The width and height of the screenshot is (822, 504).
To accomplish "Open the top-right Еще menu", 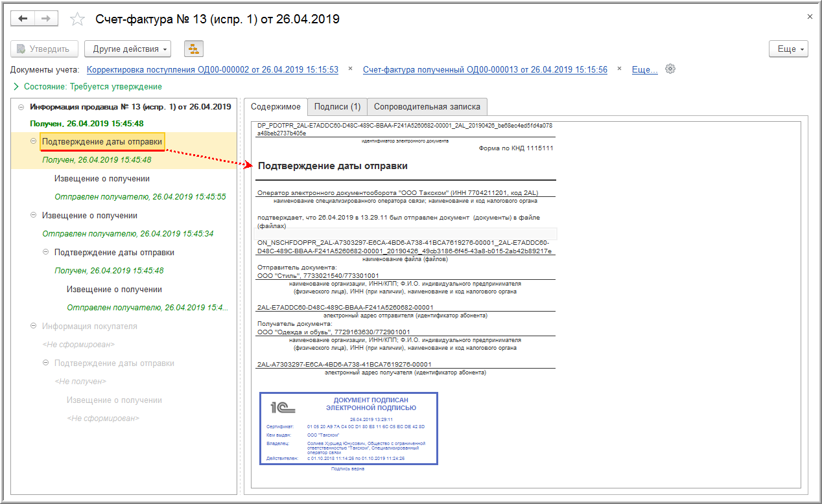I will pos(790,49).
